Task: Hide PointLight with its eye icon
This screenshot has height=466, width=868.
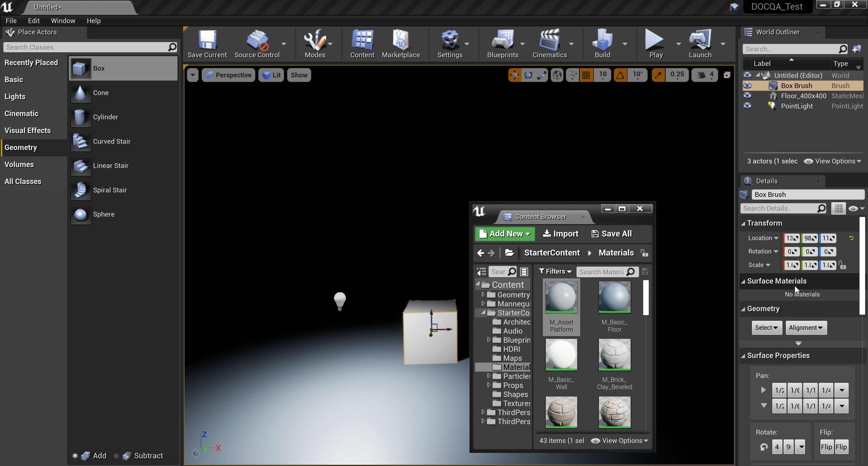Action: pos(747,106)
